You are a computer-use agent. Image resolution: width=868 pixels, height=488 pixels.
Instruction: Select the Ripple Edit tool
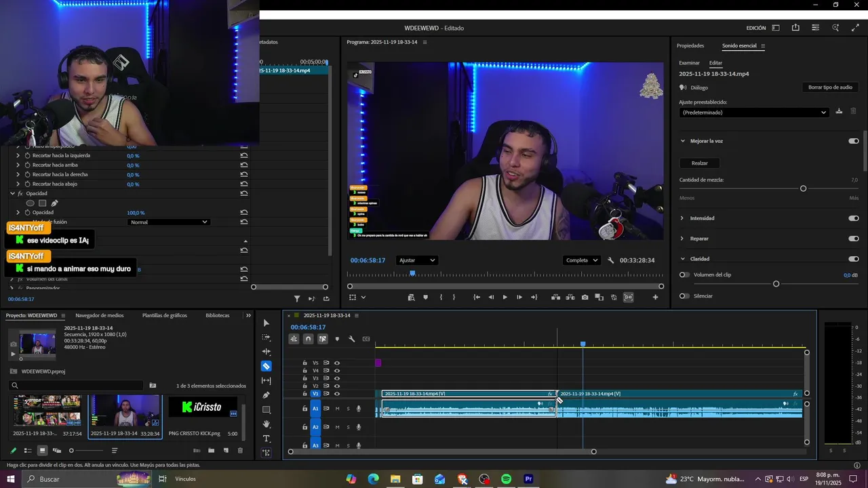[x=267, y=352]
